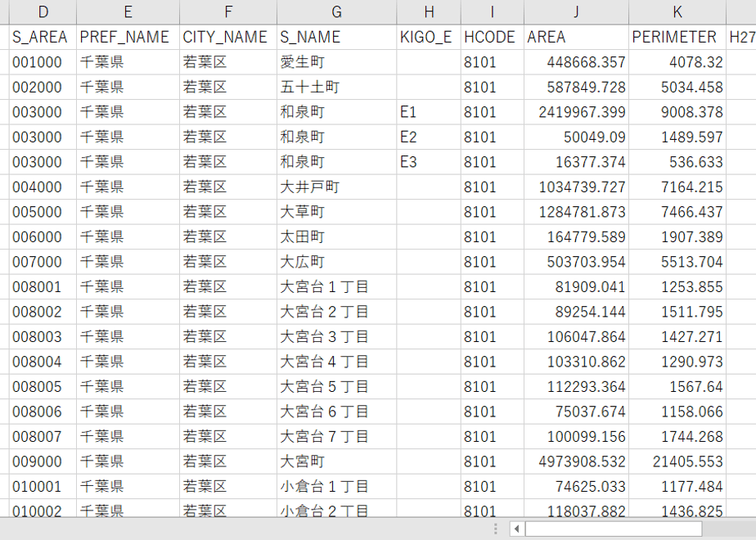Click the horizontal scrollbar left arrow
Screen dimensions: 756x540
(517, 529)
